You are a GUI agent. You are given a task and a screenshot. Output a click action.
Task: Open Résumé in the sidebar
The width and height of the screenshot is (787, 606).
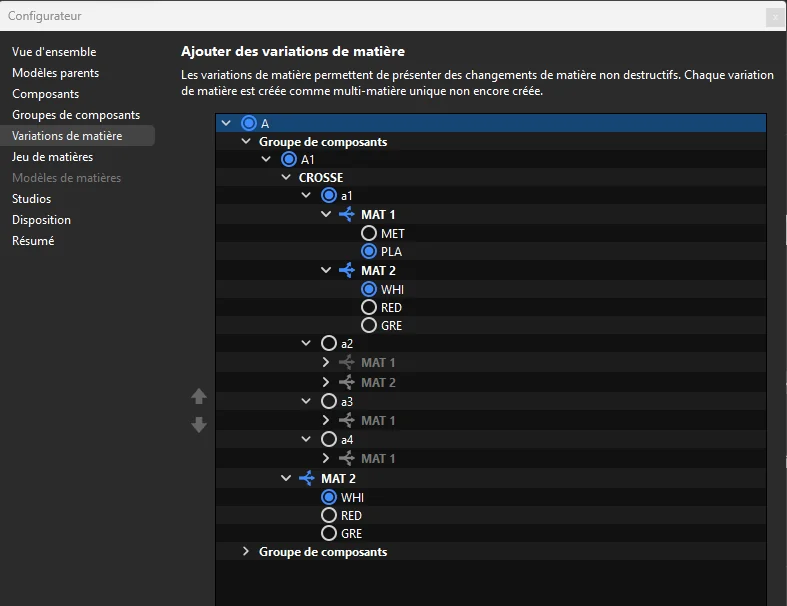coord(33,240)
